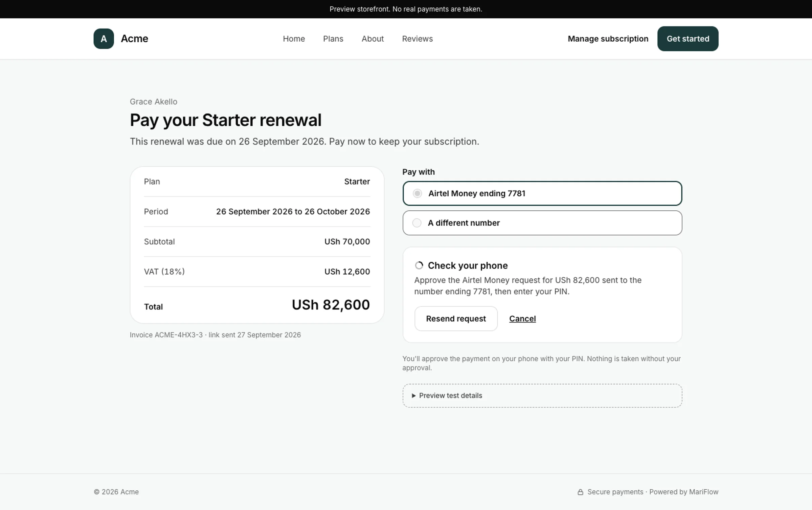Click the Invoice ACME-4HX3-3 line

point(215,335)
